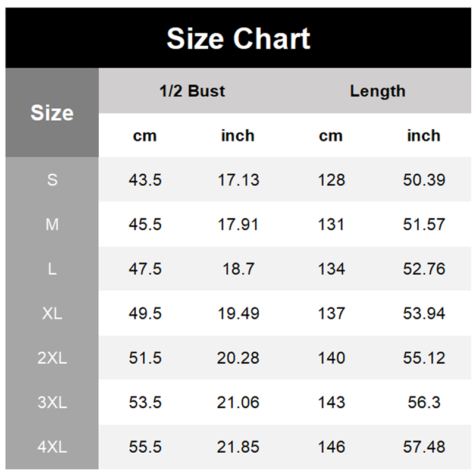Click the Size Chart title banner

tap(239, 38)
